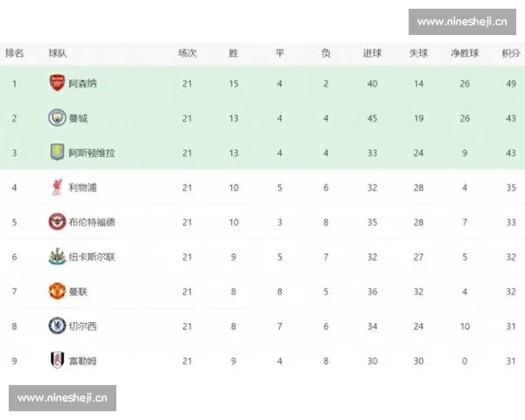This screenshot has width=525, height=420.
Task: Click the Aston Villa club crest
Action: [57, 152]
